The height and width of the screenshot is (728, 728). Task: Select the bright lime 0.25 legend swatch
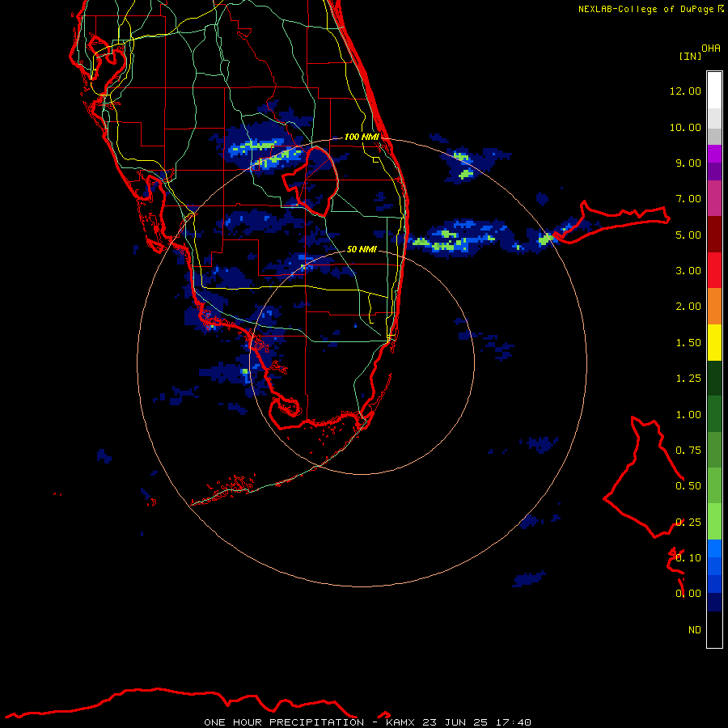point(714,522)
